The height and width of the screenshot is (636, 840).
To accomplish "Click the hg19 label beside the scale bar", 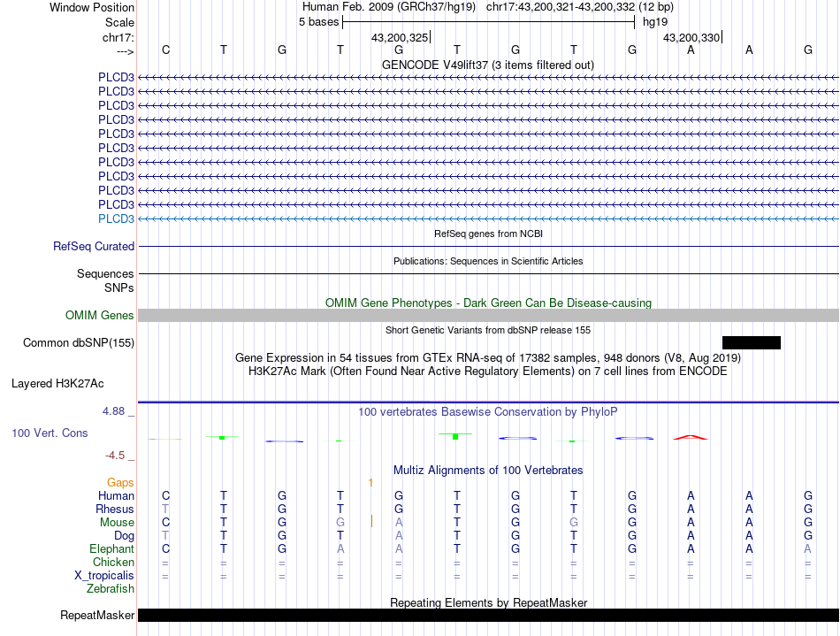I will (x=655, y=22).
